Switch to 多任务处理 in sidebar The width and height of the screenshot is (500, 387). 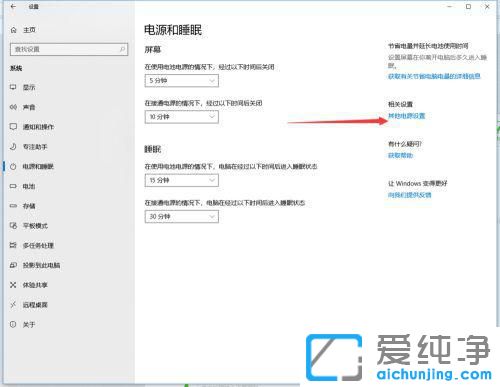click(38, 246)
